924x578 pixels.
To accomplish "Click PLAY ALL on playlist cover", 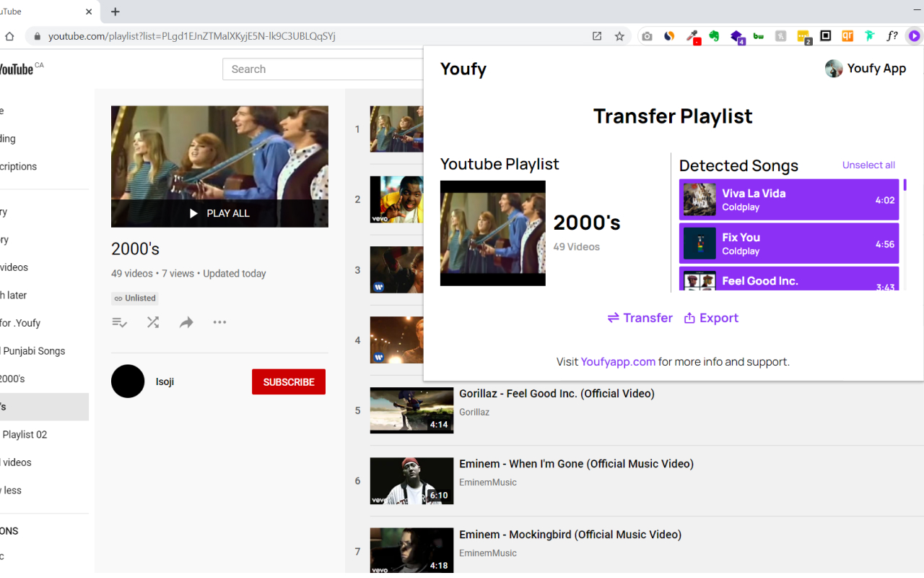I will pyautogui.click(x=219, y=213).
